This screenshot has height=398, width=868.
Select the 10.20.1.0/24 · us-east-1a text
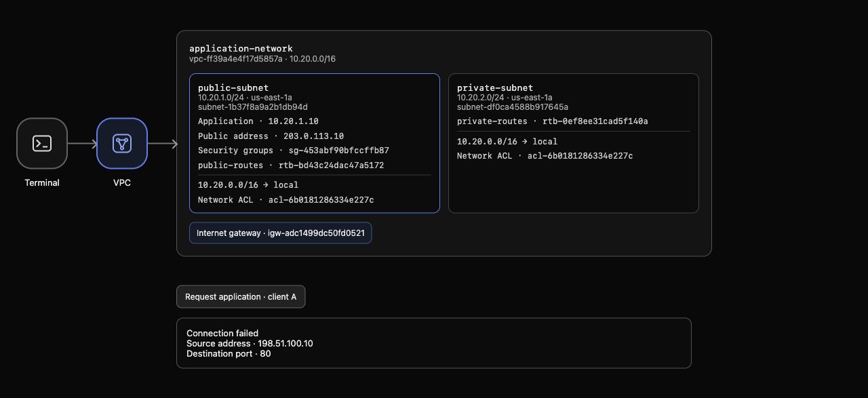click(x=245, y=98)
